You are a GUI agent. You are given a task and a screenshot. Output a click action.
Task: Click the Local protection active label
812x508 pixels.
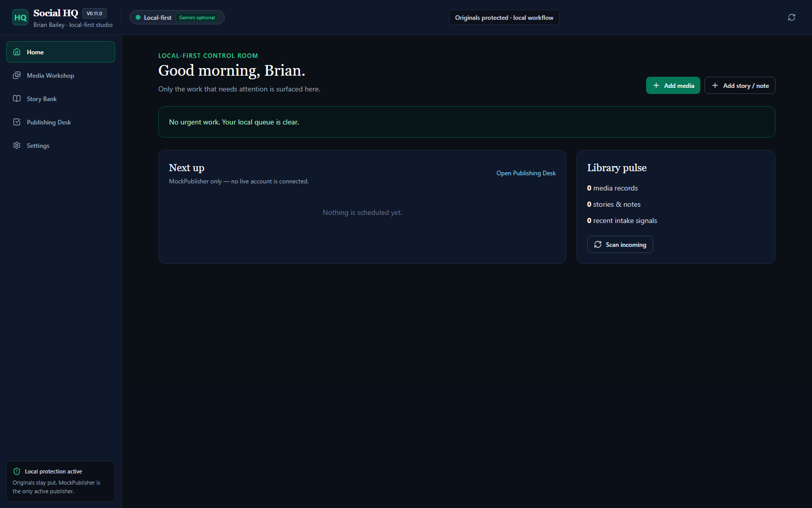[53, 471]
